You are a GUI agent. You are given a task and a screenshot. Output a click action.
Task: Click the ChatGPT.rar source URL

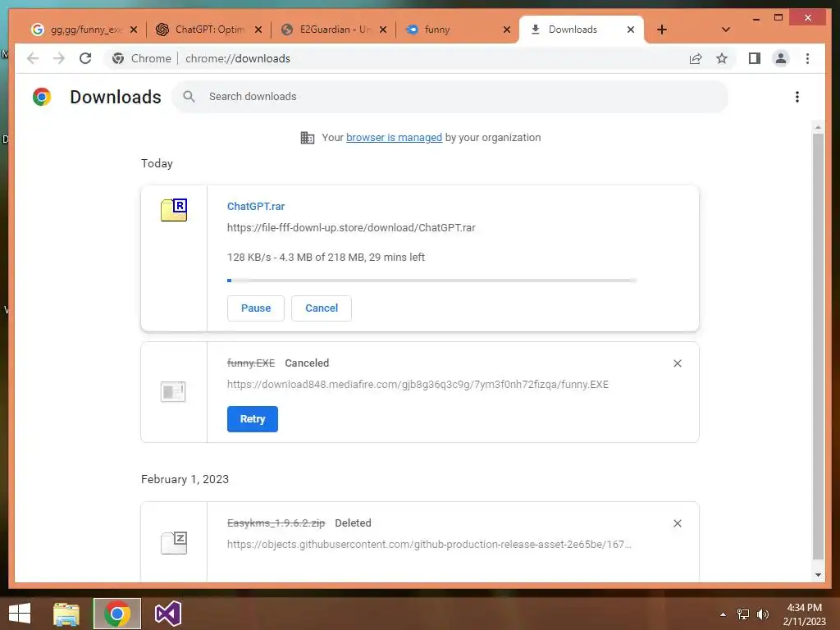(x=351, y=228)
